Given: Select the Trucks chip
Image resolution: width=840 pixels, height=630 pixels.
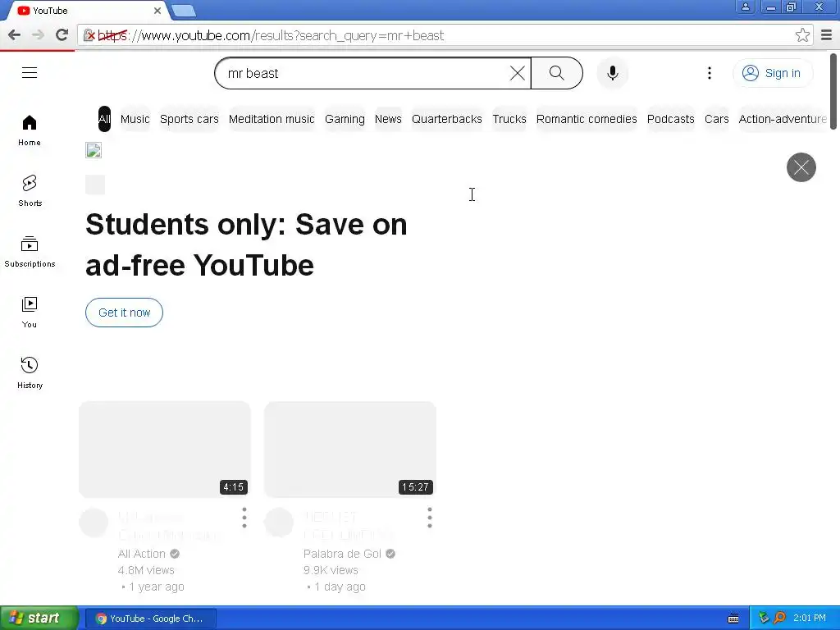Looking at the screenshot, I should click(509, 119).
